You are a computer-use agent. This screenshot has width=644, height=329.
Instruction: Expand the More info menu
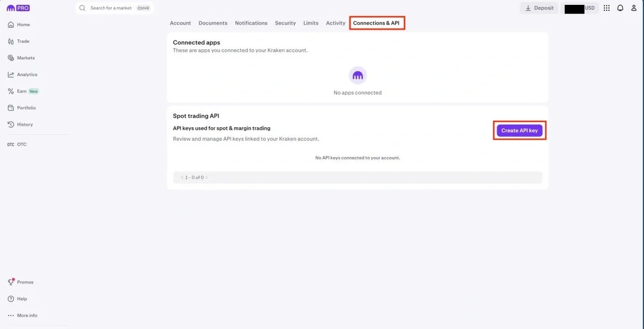pos(11,316)
